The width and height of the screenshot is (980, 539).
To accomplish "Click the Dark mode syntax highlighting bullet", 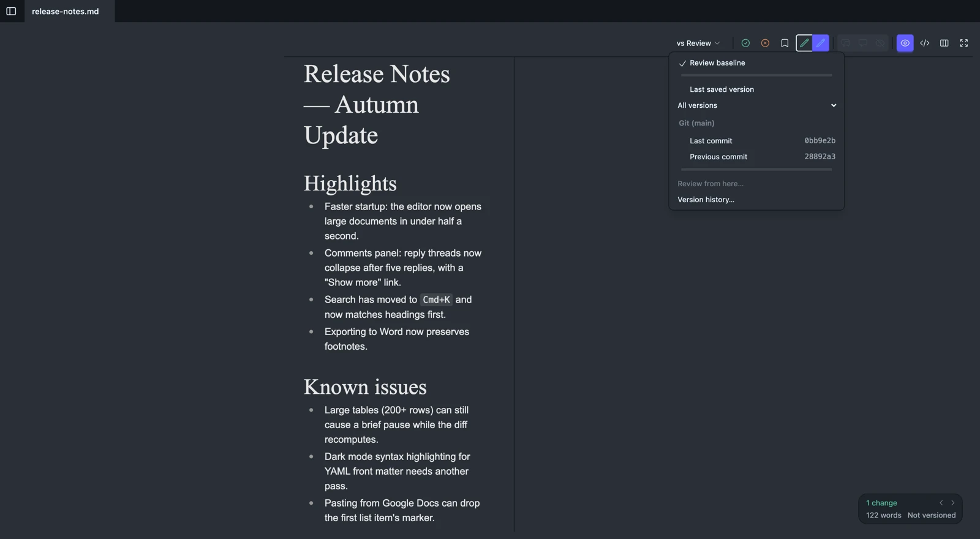I will pos(398,471).
